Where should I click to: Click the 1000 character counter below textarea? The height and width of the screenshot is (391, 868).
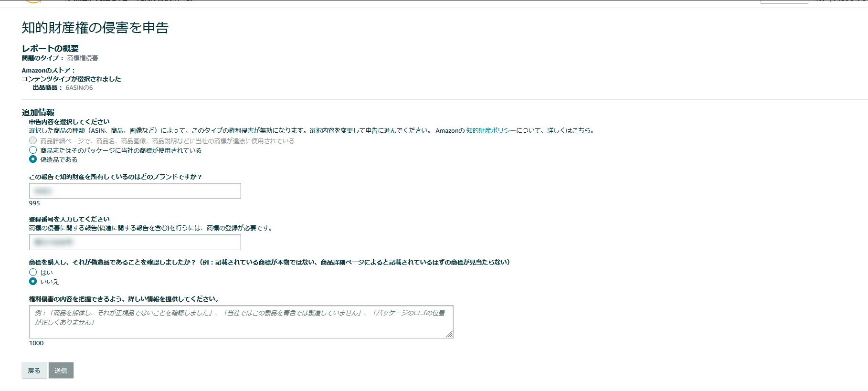pos(36,343)
